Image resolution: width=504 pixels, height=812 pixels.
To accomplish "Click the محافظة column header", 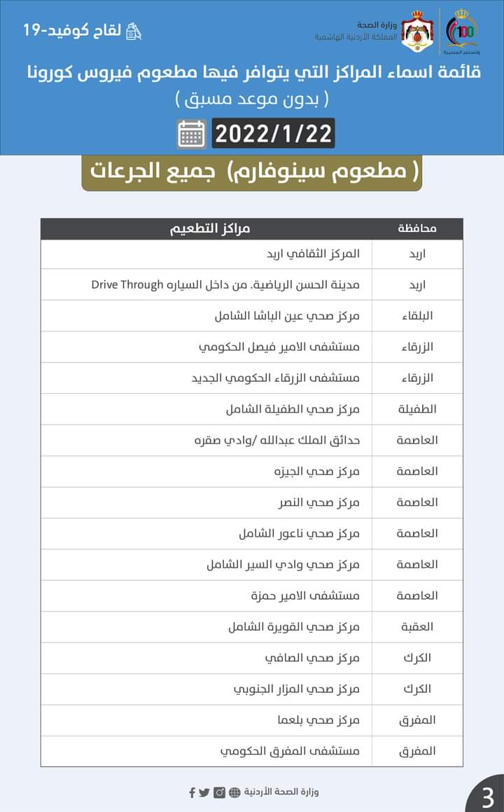I will coord(417,228).
